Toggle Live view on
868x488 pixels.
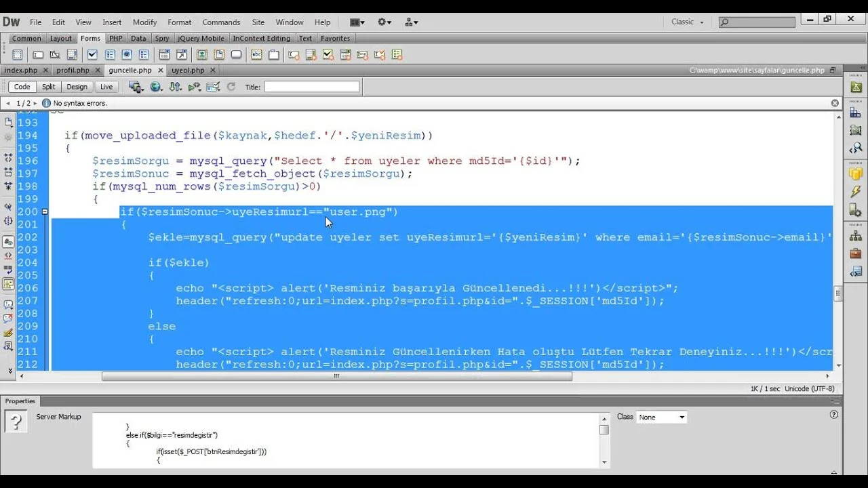tap(106, 87)
